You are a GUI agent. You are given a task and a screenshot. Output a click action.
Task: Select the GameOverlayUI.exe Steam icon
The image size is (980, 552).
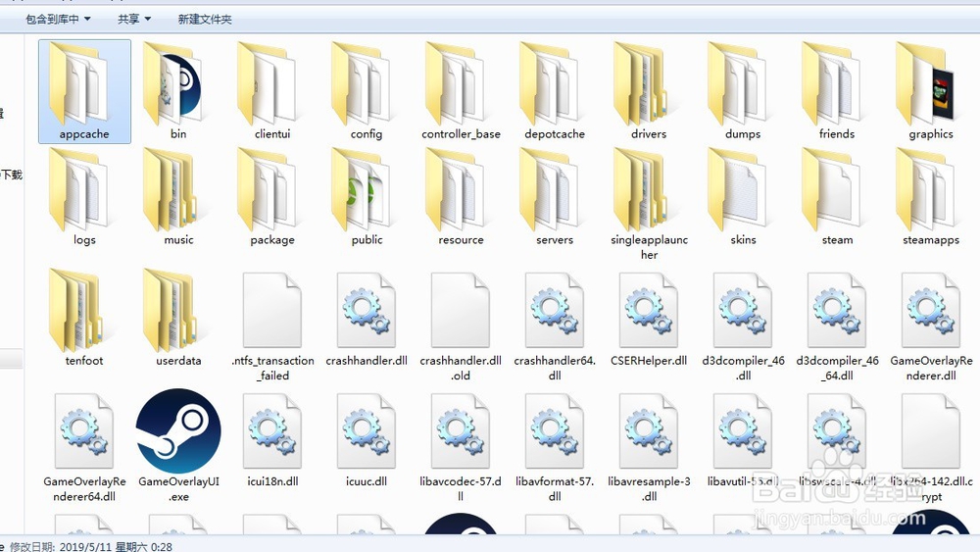(178, 431)
